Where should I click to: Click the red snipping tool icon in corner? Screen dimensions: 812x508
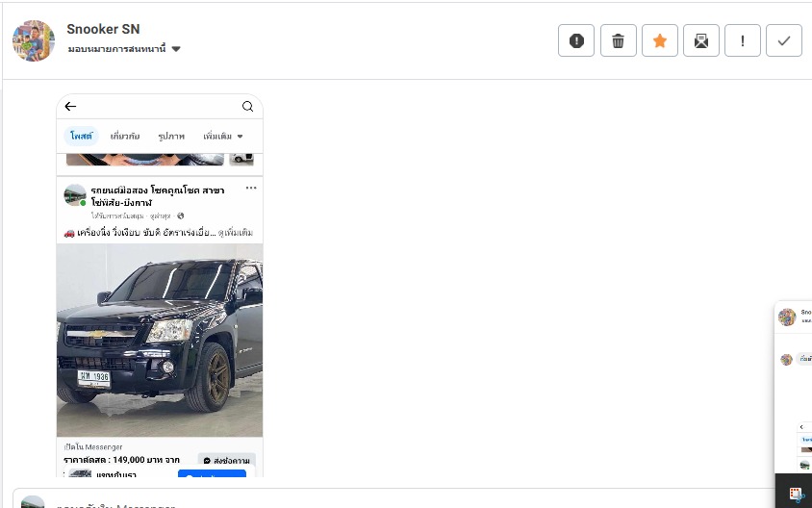[796, 494]
